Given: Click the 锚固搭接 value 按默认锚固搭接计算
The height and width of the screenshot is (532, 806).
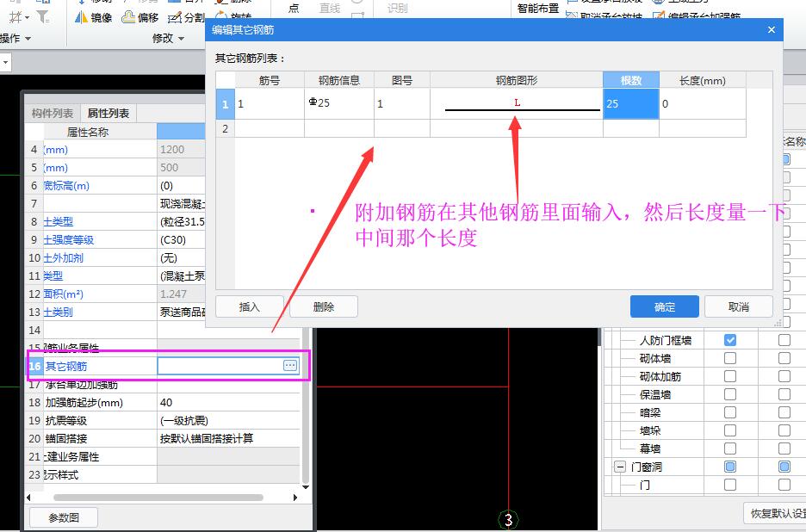Looking at the screenshot, I should click(x=228, y=438).
